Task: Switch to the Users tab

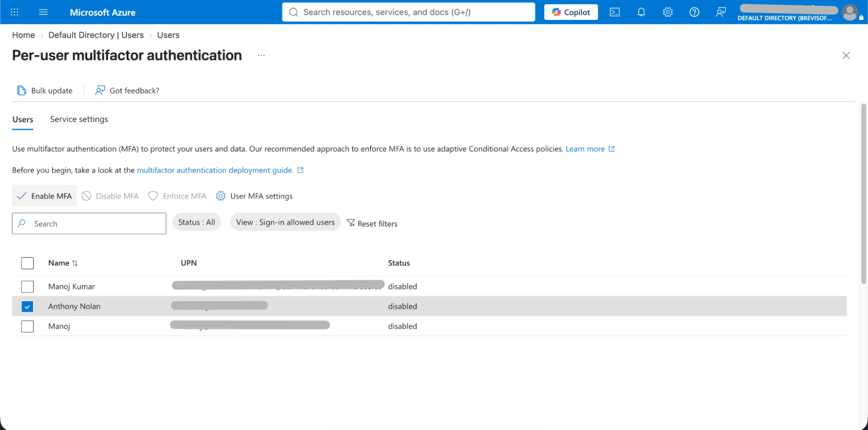Action: pyautogui.click(x=23, y=119)
